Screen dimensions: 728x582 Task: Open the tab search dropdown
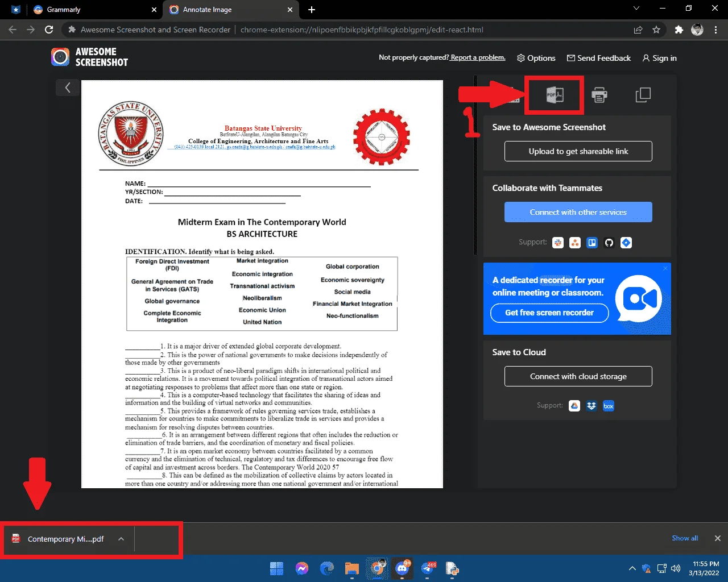[636, 9]
